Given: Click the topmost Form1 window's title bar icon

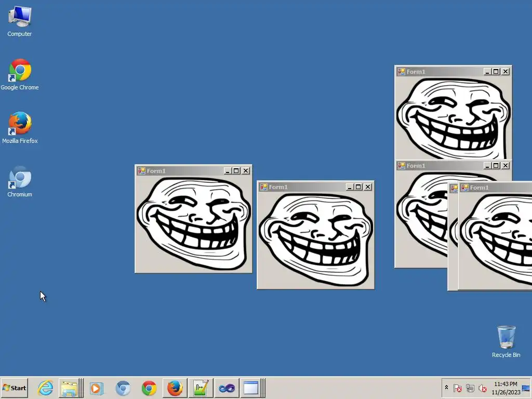Looking at the screenshot, I should (x=402, y=72).
